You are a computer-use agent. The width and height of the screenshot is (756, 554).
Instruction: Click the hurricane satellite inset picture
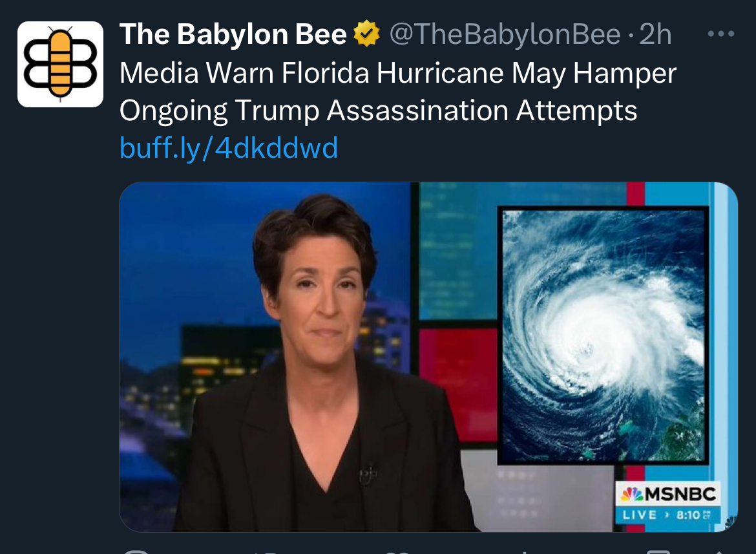[603, 335]
